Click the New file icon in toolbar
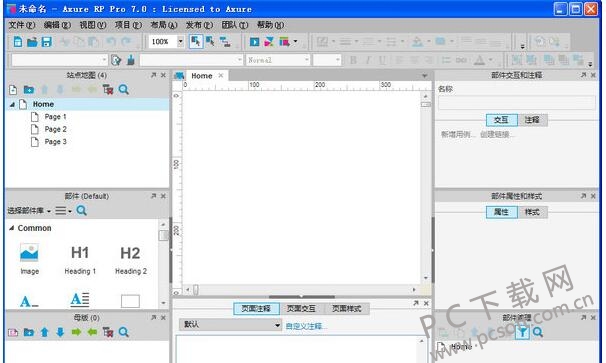This screenshot has height=363, width=606. 18,41
